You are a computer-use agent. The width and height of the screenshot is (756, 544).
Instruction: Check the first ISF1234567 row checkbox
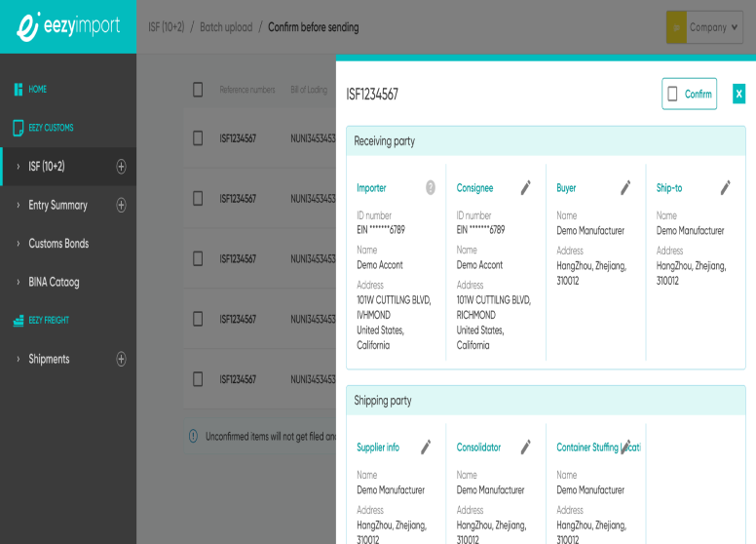coord(198,138)
